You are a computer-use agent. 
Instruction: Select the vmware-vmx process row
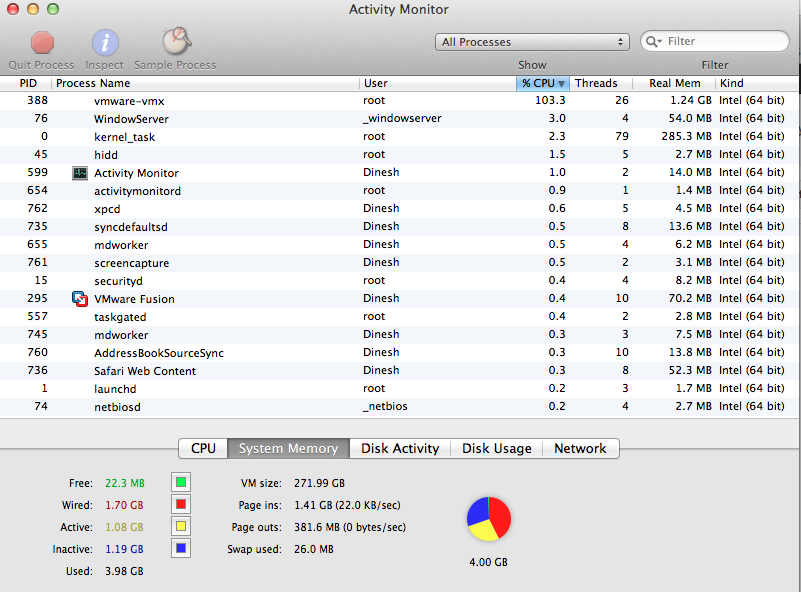398,101
